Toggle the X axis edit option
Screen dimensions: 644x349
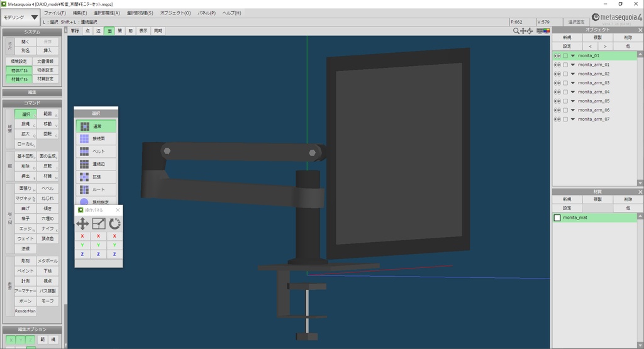(x=11, y=340)
